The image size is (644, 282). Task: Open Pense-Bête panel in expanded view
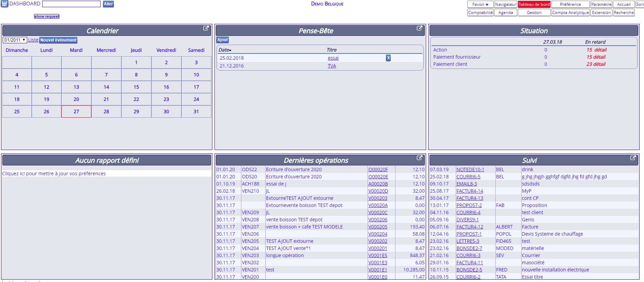[419, 28]
